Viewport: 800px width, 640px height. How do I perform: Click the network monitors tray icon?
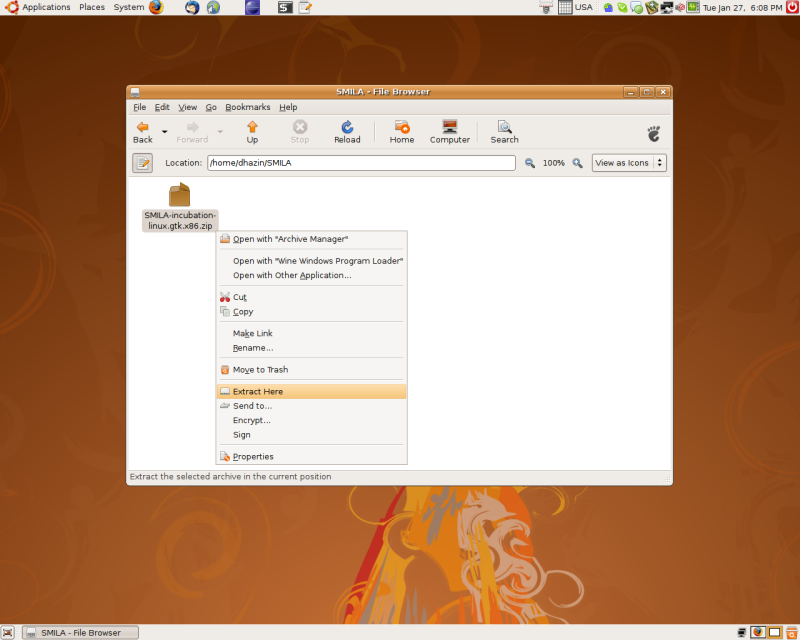[x=666, y=8]
